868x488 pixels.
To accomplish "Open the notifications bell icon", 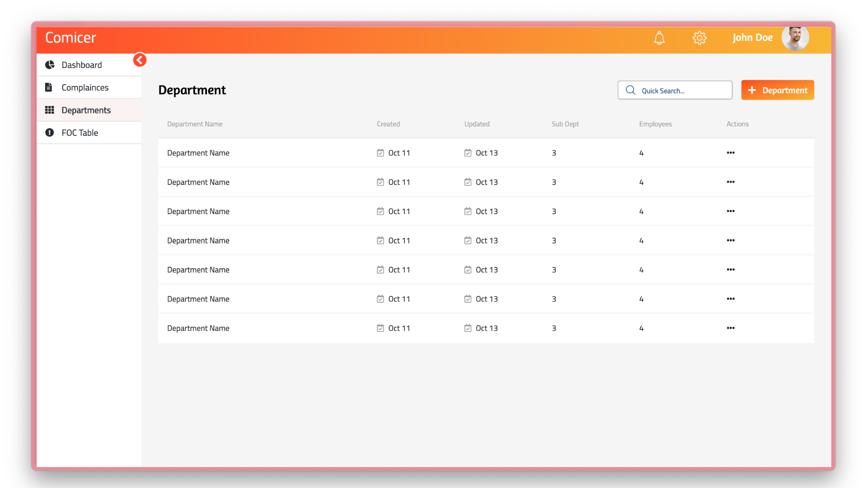I will 659,38.
